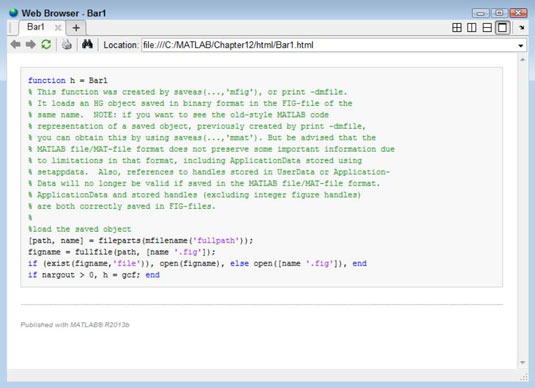Click 'if (exist(figname' code line
Viewport: 535px width, 388px height.
pyautogui.click(x=197, y=263)
